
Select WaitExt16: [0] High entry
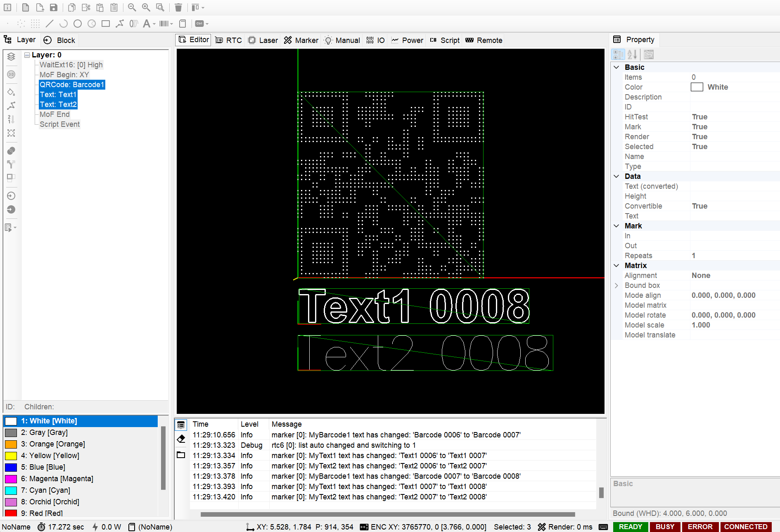pos(71,65)
